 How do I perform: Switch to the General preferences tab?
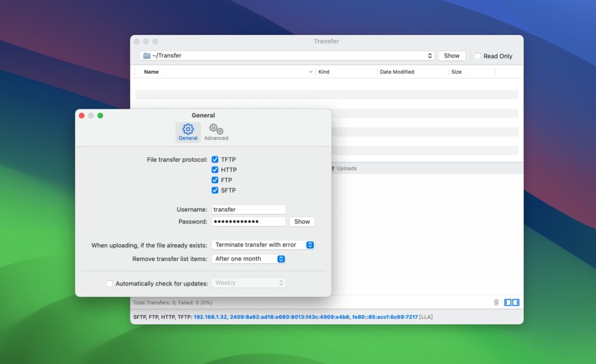(188, 131)
